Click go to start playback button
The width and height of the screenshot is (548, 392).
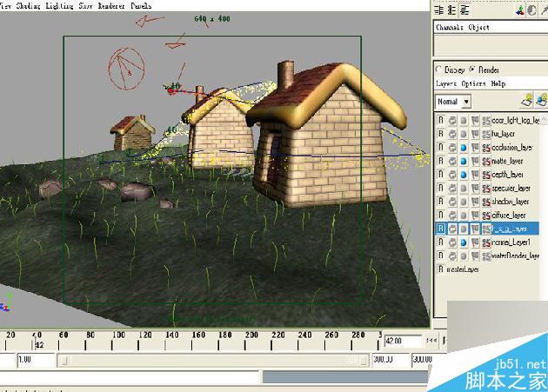point(432,340)
